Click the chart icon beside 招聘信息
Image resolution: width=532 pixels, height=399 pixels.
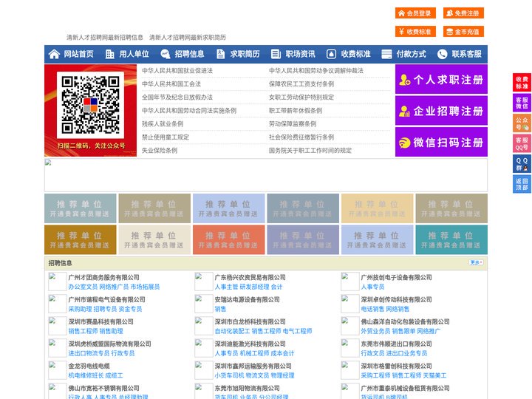(165, 54)
